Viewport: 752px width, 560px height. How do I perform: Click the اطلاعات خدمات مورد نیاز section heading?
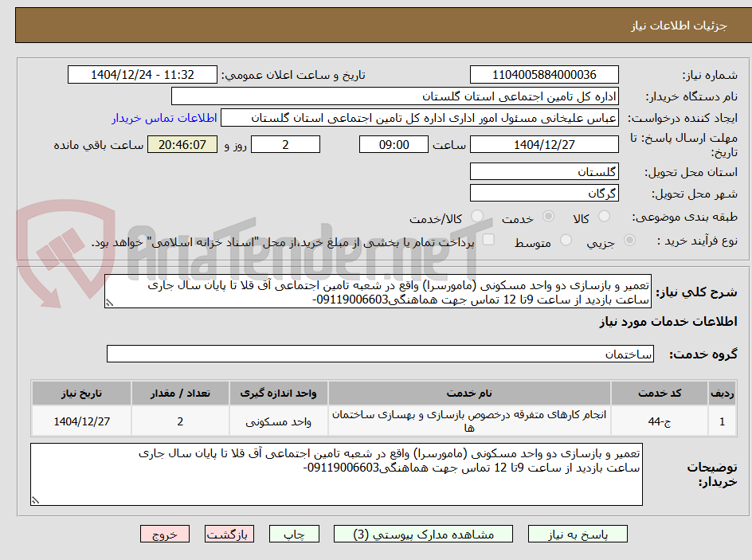[668, 322]
